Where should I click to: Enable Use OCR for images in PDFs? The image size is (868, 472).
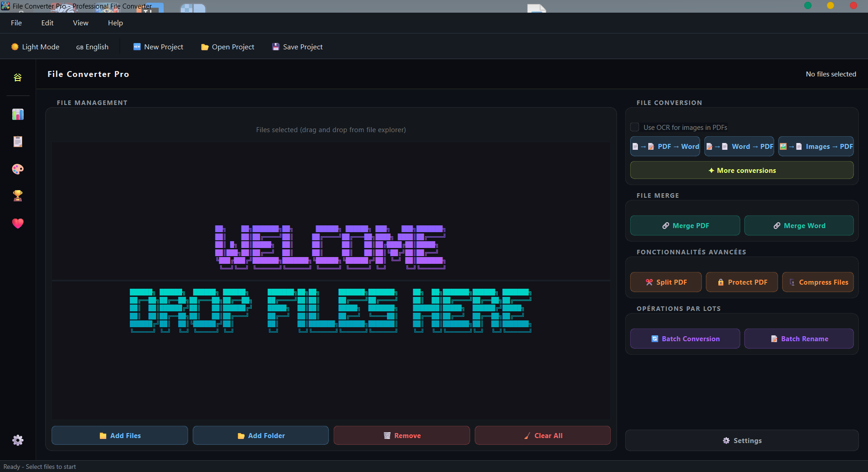[635, 127]
